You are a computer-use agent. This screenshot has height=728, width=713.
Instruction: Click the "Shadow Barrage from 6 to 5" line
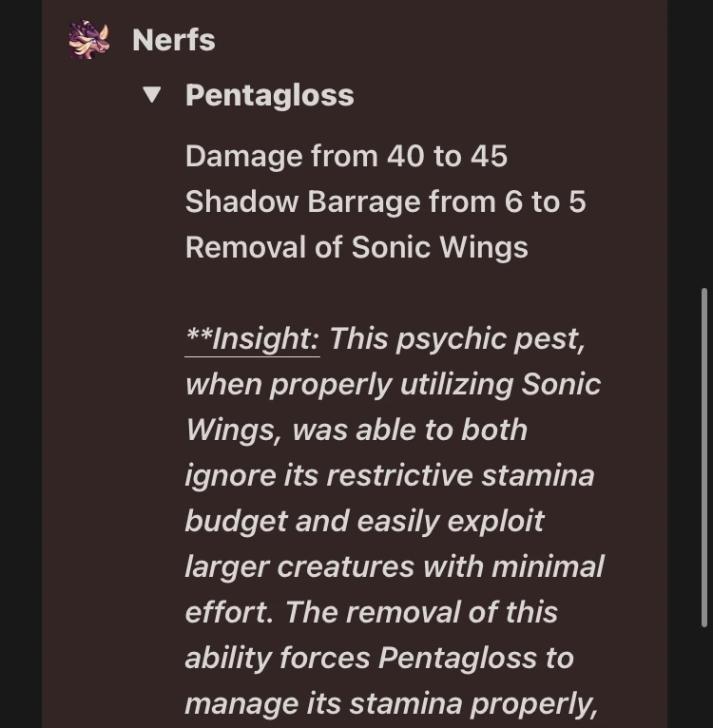(x=385, y=201)
